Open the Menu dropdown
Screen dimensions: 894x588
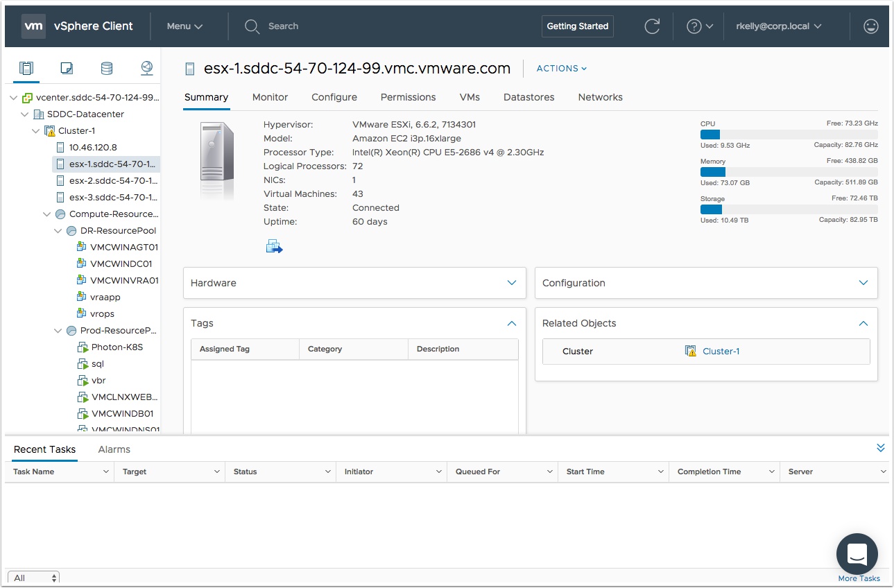[184, 26]
